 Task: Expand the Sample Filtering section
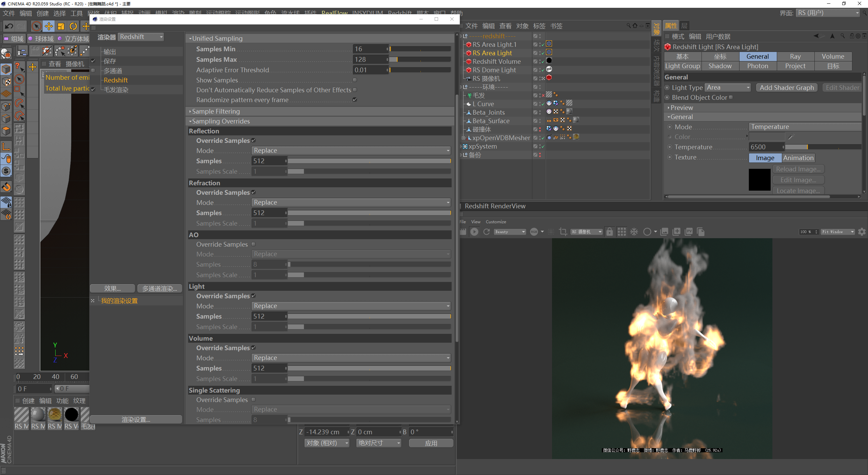tap(216, 111)
